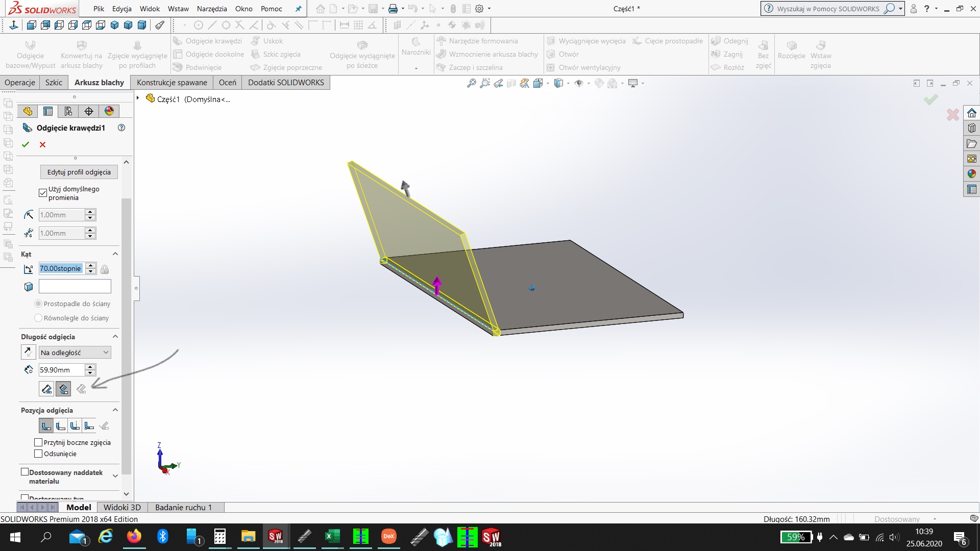Click the Wyszukaj w Pomocy SOLIDWORKS search box
The height and width of the screenshot is (551, 980).
(828, 9)
